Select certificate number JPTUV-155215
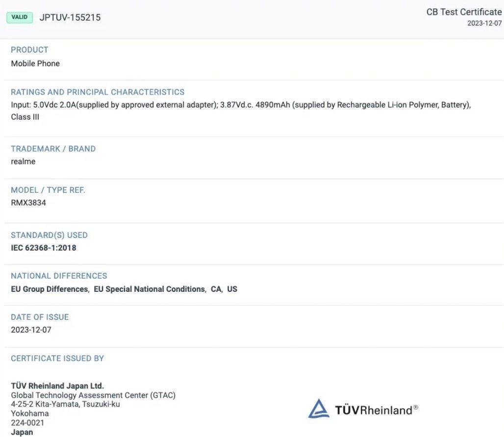504x437 pixels. 70,18
